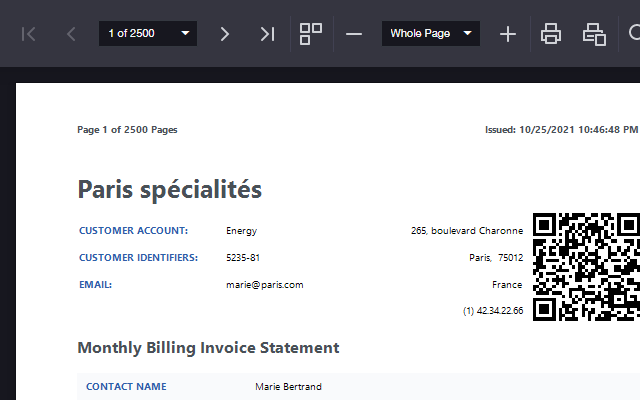Screen dimensions: 640x400
Task: Zoom out with the minus icon
Action: (354, 34)
